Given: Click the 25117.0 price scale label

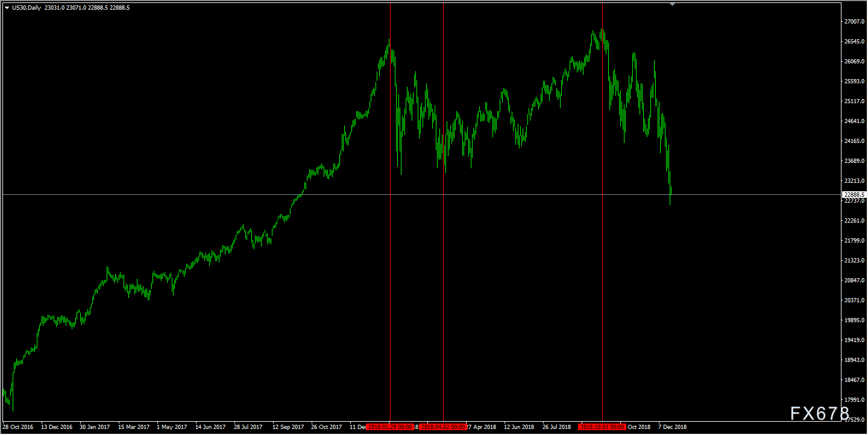Looking at the screenshot, I should click(x=854, y=101).
